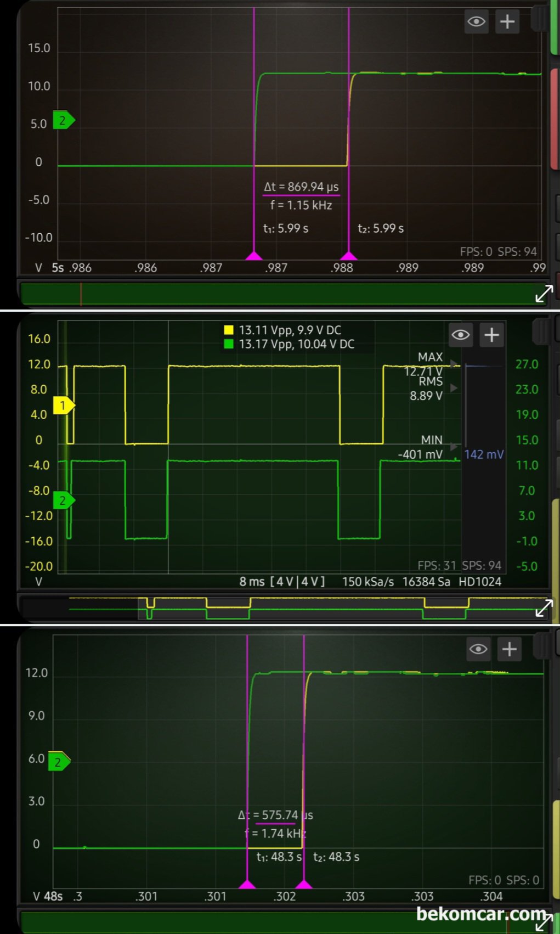Click the Δt = 869.94 µs cursor readout
This screenshot has width=560, height=934.
point(301,187)
